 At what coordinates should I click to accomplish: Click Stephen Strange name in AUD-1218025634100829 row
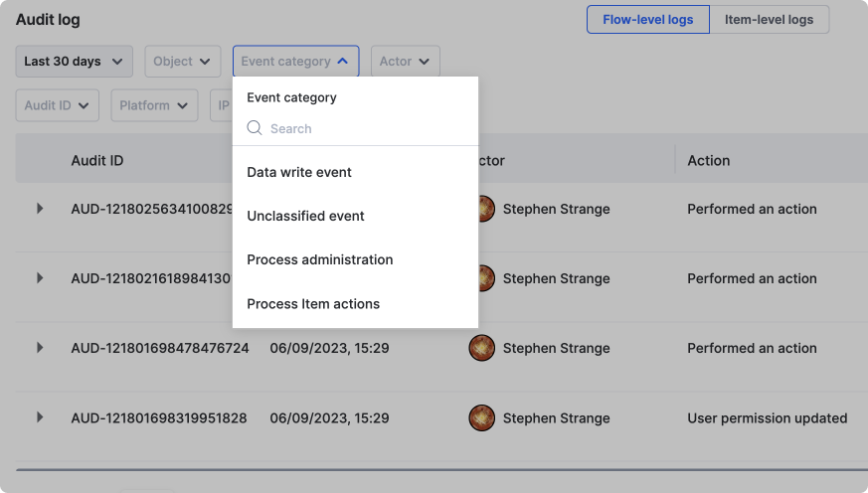[x=557, y=209]
